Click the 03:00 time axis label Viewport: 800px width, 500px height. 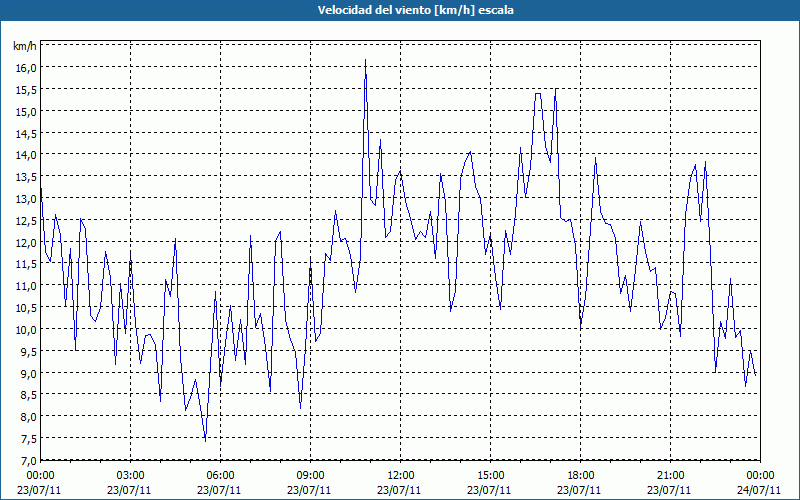tap(131, 476)
